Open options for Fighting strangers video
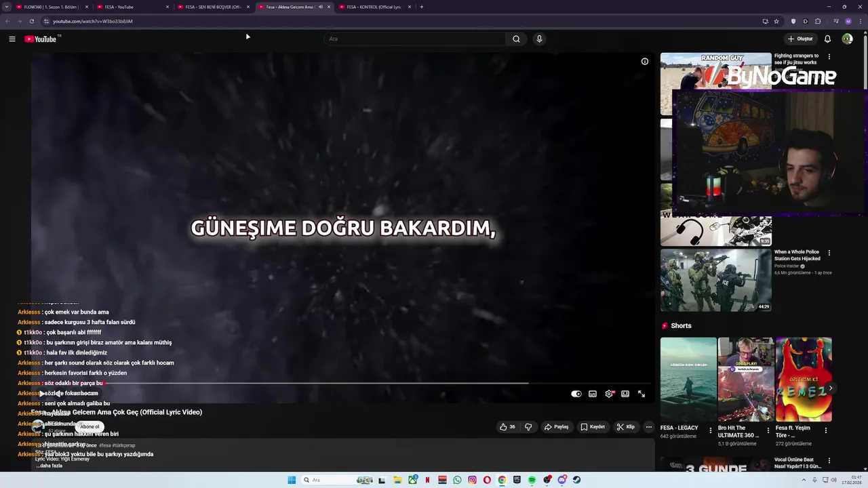This screenshot has width=868, height=488. 829,57
